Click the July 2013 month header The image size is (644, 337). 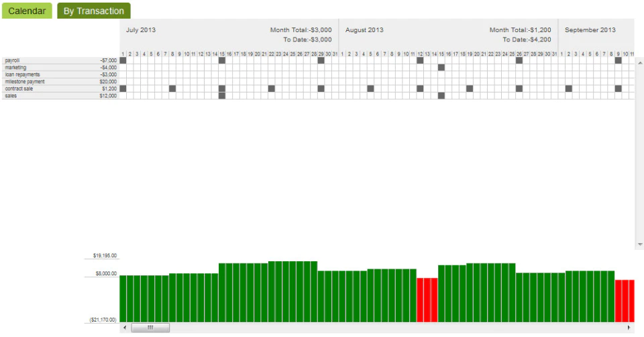[x=140, y=30]
